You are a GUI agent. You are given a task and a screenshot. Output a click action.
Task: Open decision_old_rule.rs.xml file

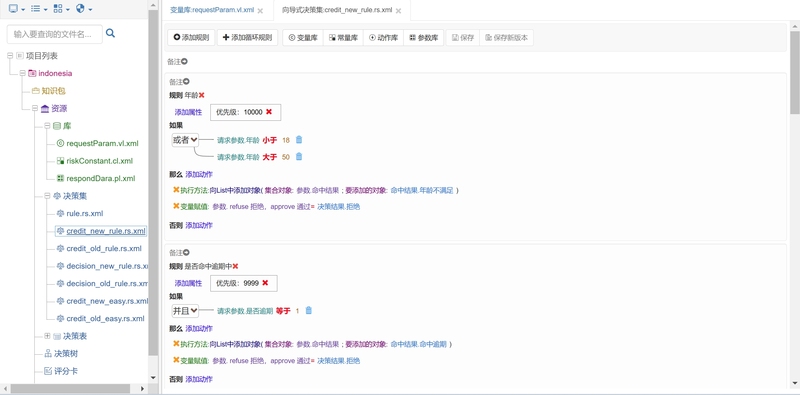tap(107, 284)
